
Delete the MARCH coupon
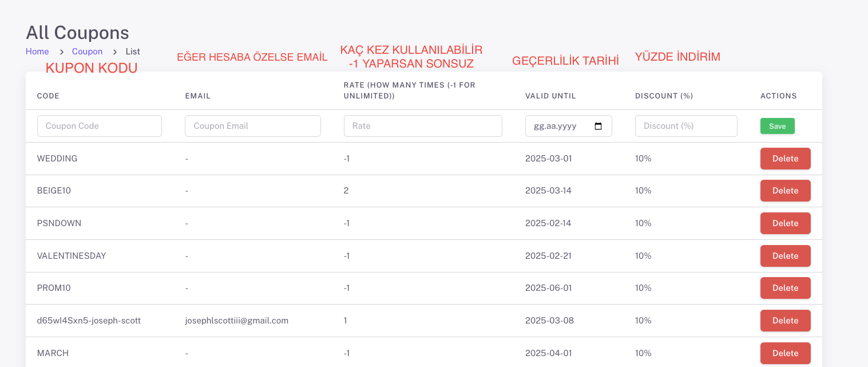point(785,353)
